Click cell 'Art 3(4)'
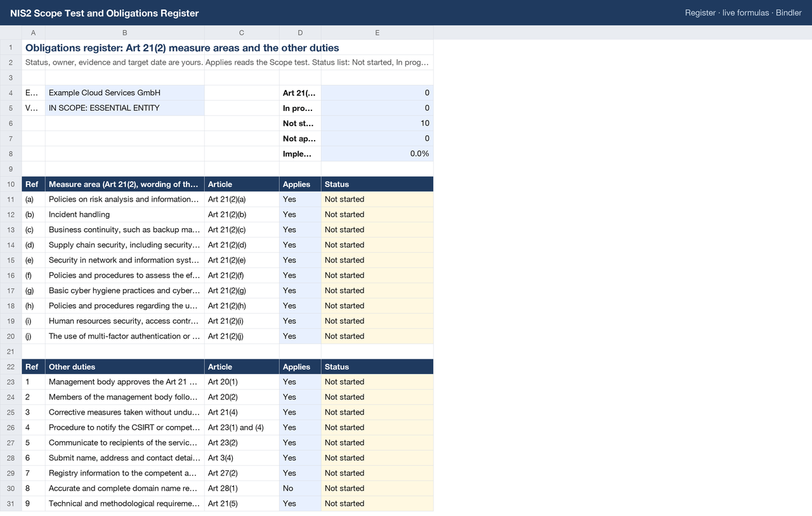812x516 pixels. [x=242, y=458]
